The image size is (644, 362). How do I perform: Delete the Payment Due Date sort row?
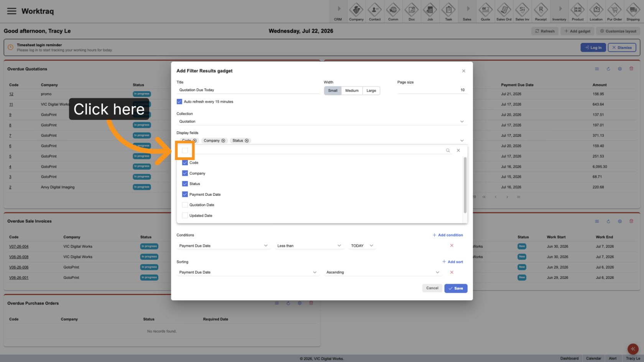(x=452, y=272)
